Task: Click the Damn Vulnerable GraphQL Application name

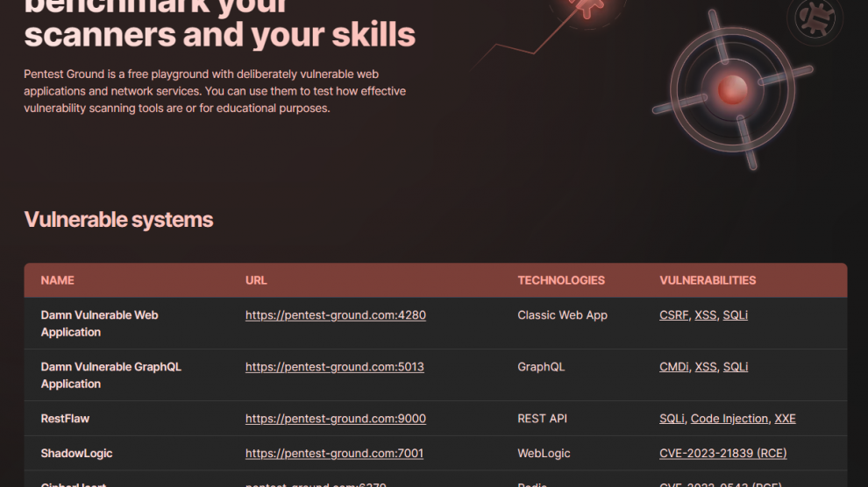Action: pyautogui.click(x=110, y=376)
